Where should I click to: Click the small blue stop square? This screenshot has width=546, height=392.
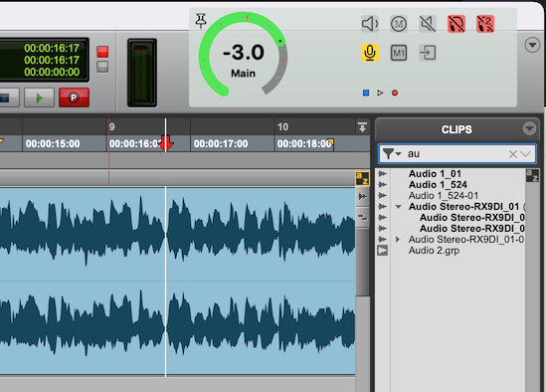(x=366, y=93)
